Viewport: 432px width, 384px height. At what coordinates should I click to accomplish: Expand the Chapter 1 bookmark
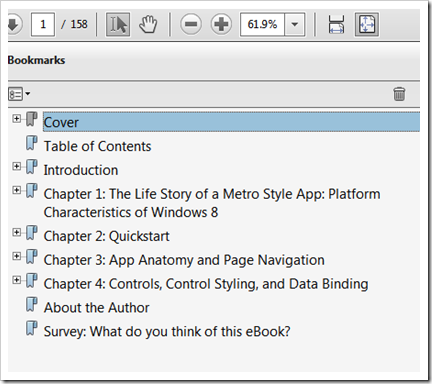(16, 190)
